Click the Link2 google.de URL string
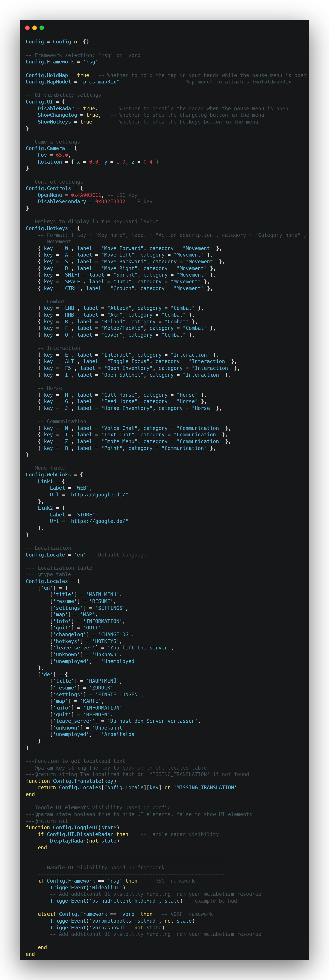The image size is (329, 980). click(x=98, y=521)
